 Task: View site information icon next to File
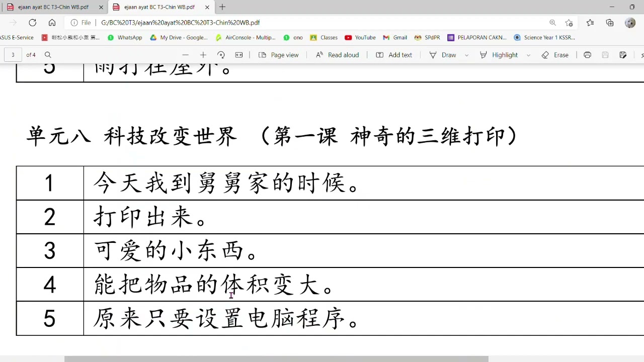tap(74, 23)
